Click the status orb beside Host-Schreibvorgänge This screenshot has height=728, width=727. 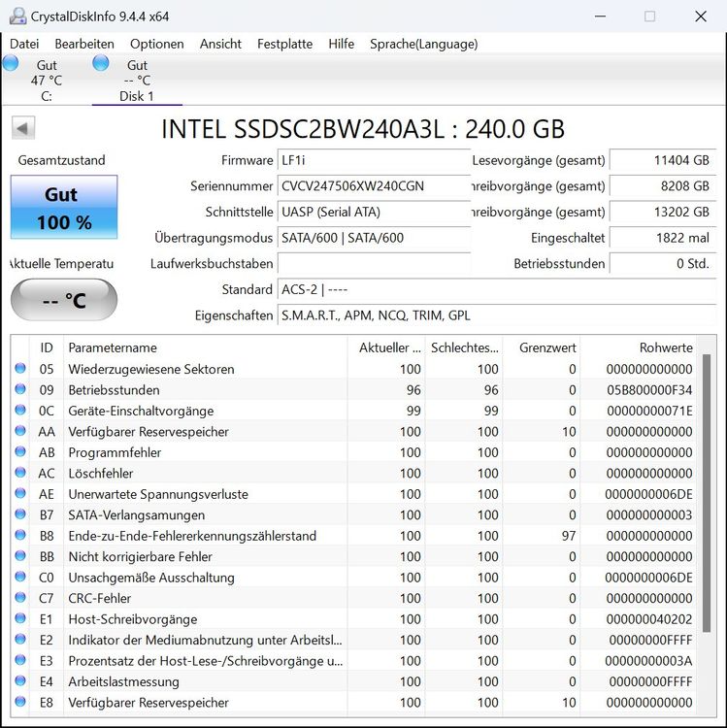pyautogui.click(x=20, y=618)
